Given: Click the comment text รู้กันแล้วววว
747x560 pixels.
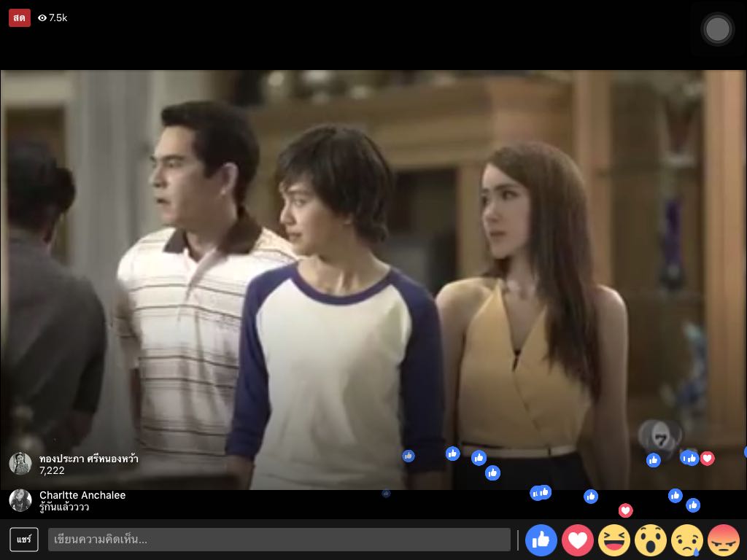Looking at the screenshot, I should pyautogui.click(x=64, y=507).
